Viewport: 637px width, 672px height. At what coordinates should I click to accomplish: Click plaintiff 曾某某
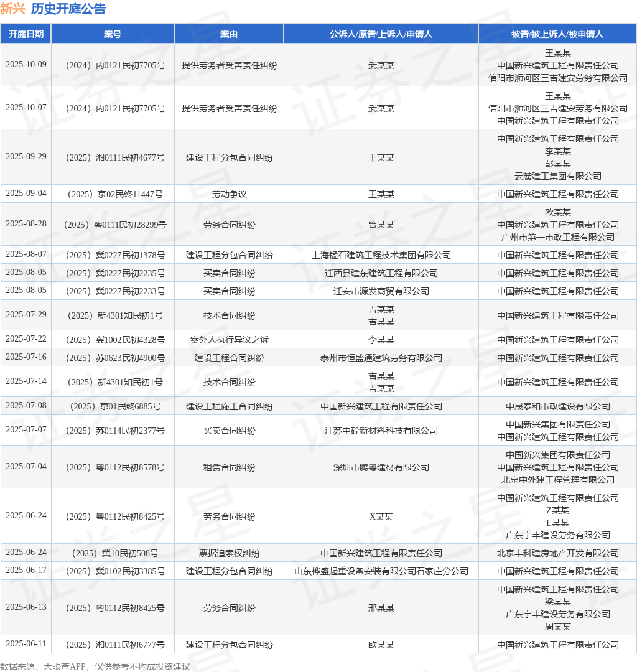pos(381,225)
